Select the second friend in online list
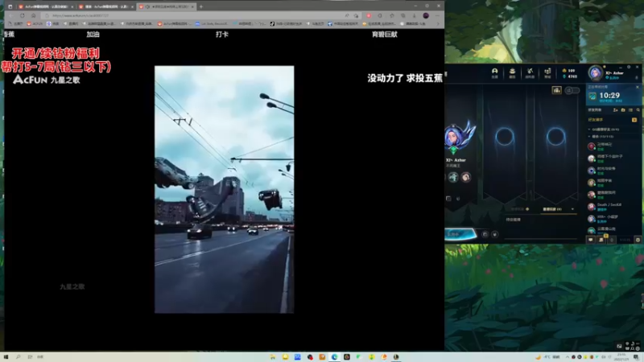Viewport: 644px width, 362px height. point(614,158)
